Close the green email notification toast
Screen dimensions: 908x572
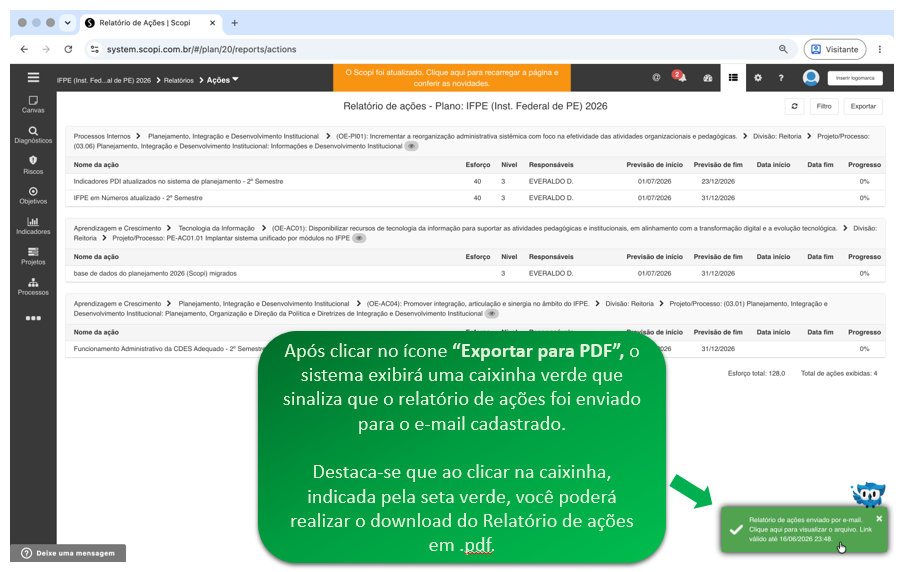[x=879, y=519]
